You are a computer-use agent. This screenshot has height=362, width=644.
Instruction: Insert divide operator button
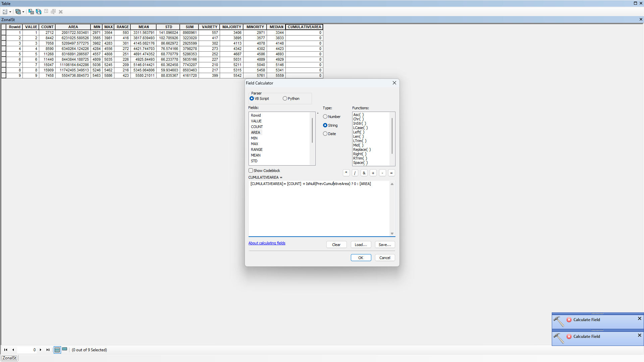tap(355, 173)
